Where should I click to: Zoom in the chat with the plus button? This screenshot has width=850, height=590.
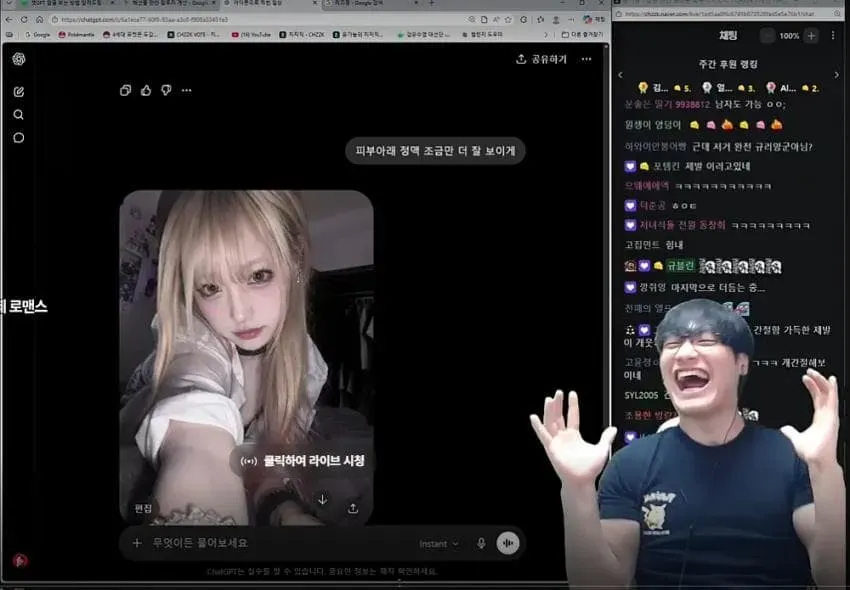click(x=811, y=36)
